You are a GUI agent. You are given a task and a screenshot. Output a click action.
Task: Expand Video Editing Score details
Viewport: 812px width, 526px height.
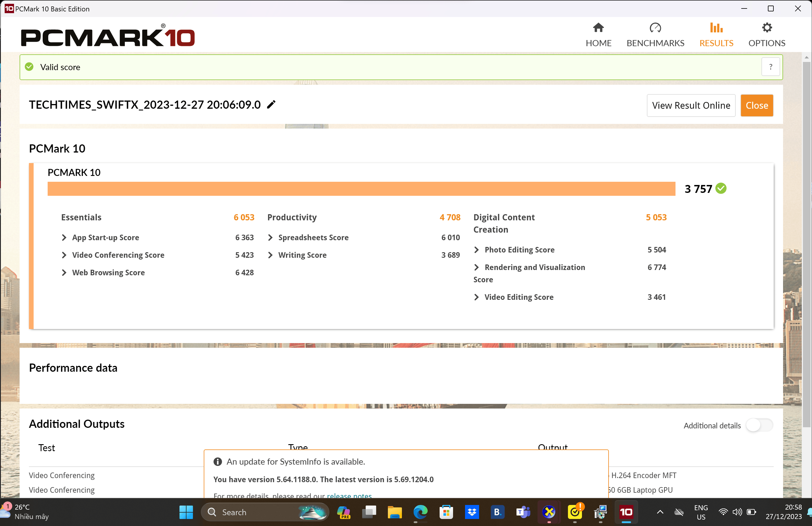click(x=477, y=297)
